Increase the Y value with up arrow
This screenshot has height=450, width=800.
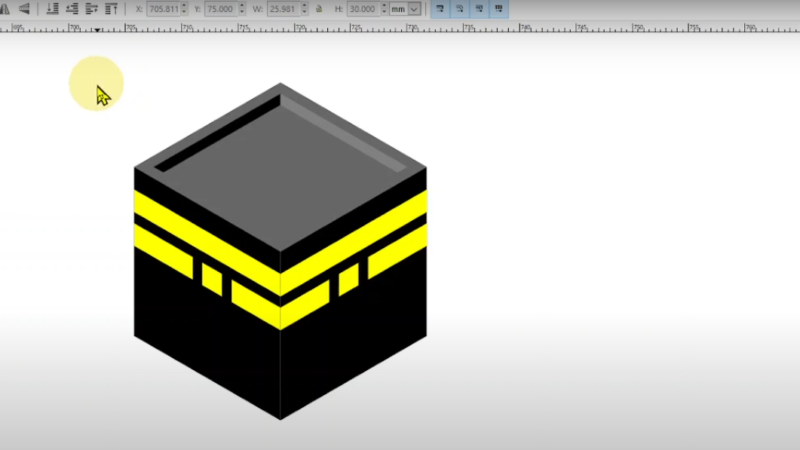pos(242,6)
